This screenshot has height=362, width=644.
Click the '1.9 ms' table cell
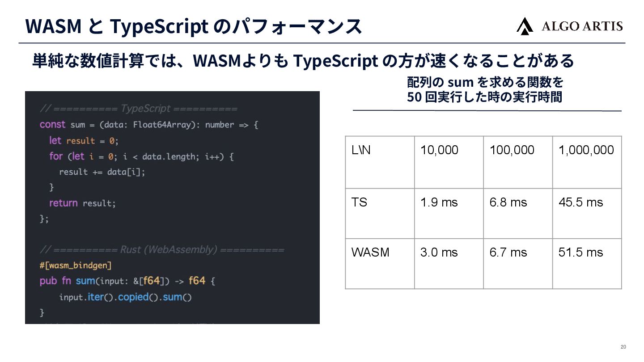pos(449,214)
